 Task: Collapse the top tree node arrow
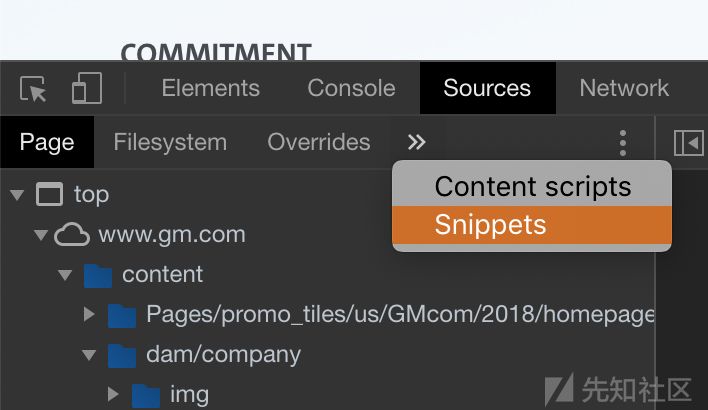pyautogui.click(x=17, y=195)
